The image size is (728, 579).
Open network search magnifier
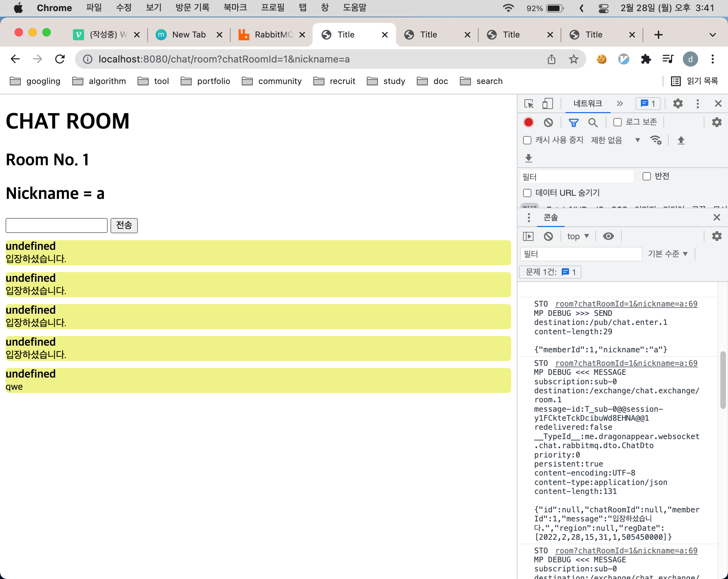tap(593, 122)
